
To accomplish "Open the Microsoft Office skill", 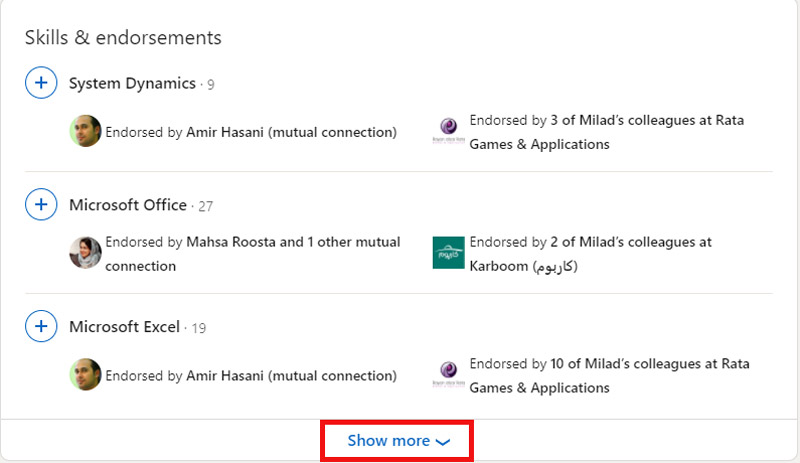I will pos(128,205).
